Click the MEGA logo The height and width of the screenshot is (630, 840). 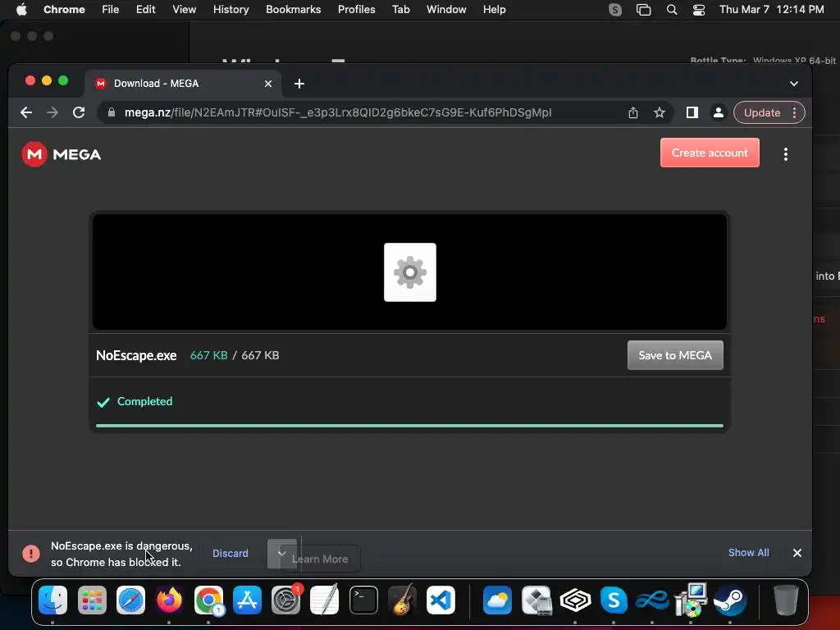point(61,154)
